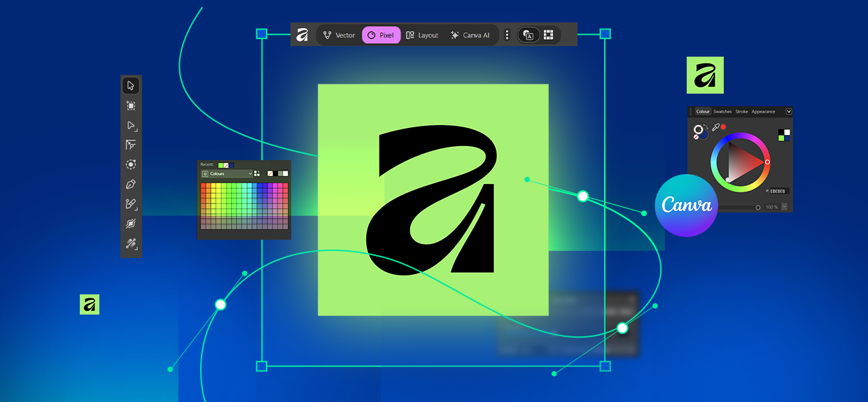This screenshot has height=402, width=868.
Task: Expand the Colour panel options menu
Action: (789, 111)
